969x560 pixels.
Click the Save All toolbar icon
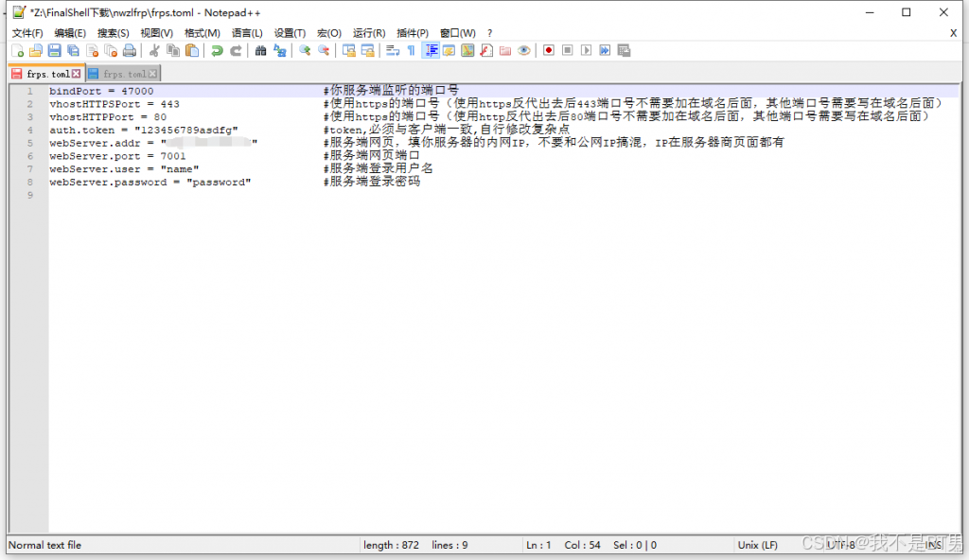[x=73, y=51]
